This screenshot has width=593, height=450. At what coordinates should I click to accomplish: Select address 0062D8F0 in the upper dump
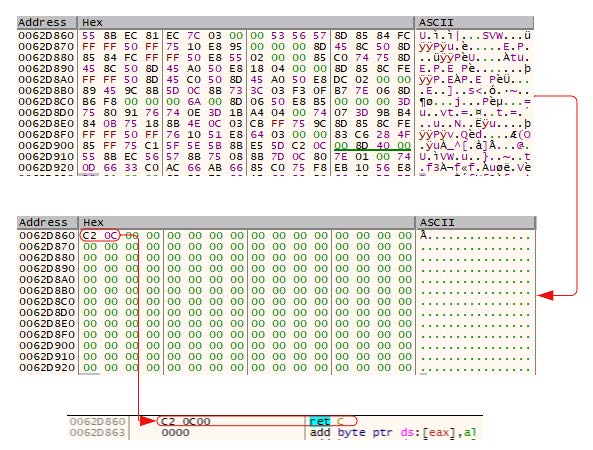click(x=46, y=135)
